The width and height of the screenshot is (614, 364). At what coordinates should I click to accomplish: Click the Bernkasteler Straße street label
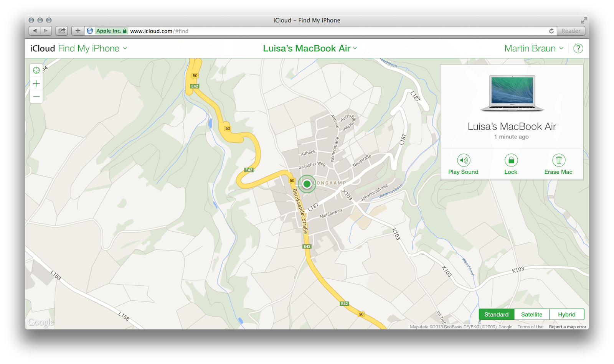pos(300,211)
